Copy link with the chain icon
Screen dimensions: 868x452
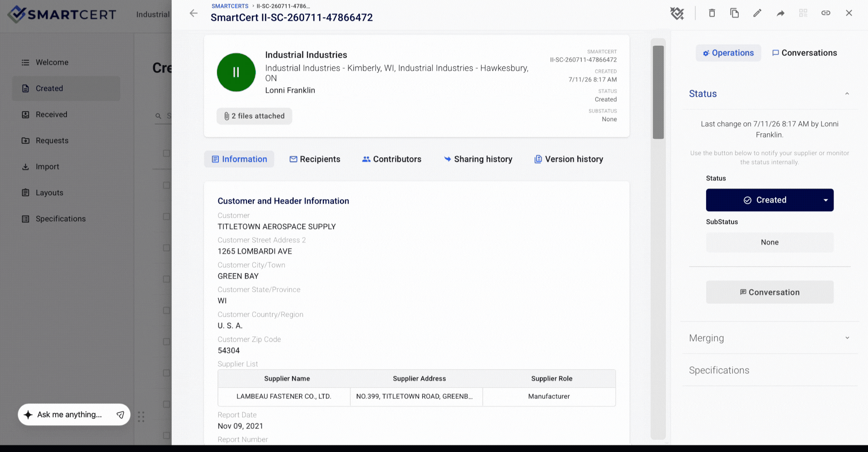pyautogui.click(x=826, y=13)
